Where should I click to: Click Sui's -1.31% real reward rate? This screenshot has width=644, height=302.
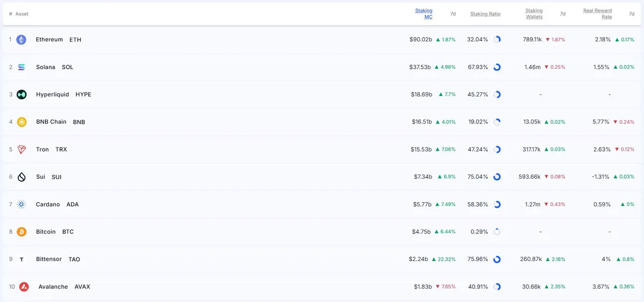tap(601, 177)
